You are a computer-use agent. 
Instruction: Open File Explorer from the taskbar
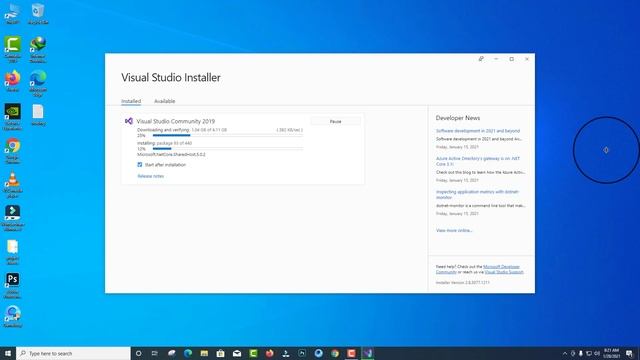coord(204,353)
